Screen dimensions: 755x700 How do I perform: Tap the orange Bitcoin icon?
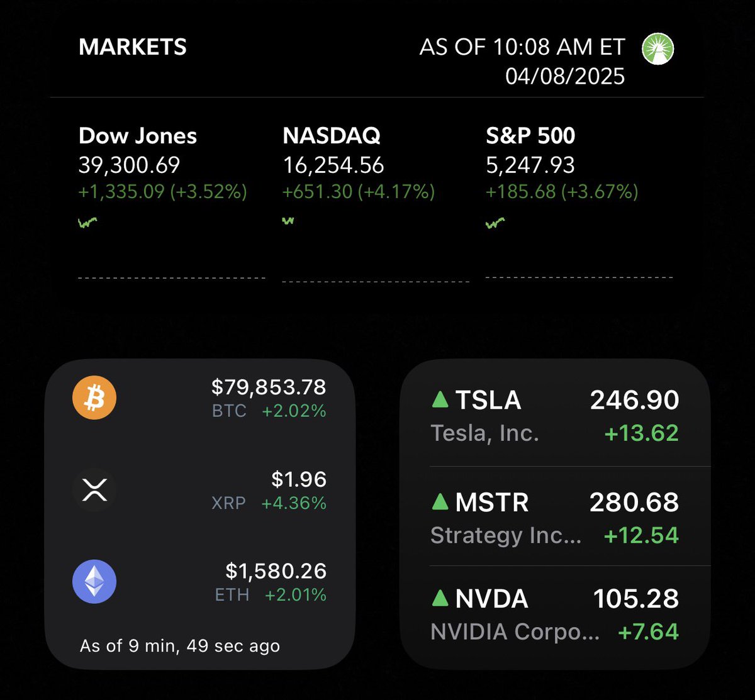(x=94, y=397)
